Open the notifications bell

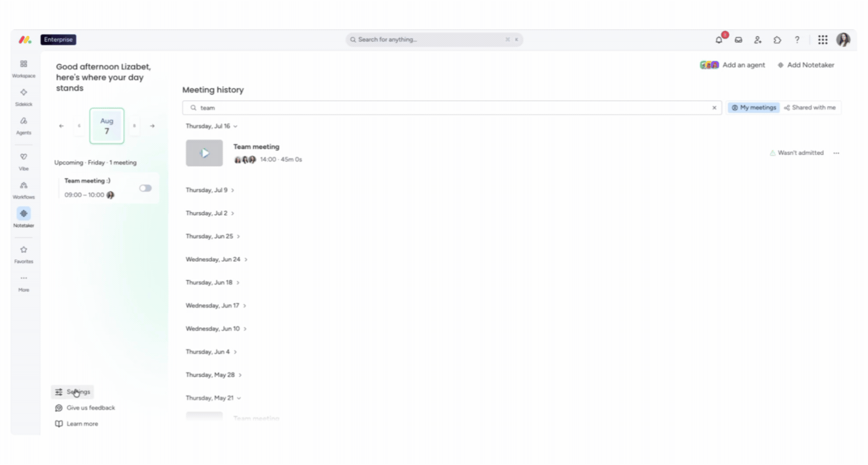(x=719, y=40)
